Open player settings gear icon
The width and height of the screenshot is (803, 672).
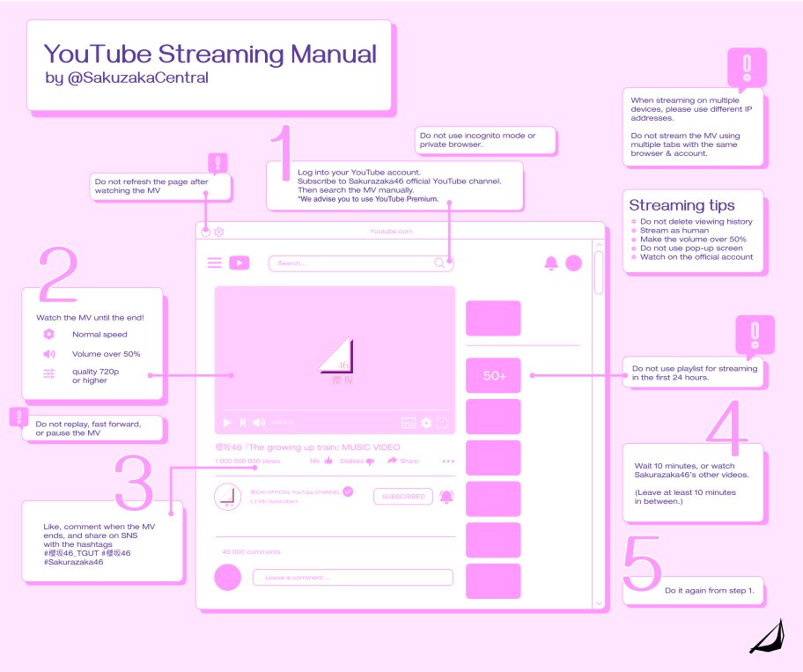click(x=426, y=423)
